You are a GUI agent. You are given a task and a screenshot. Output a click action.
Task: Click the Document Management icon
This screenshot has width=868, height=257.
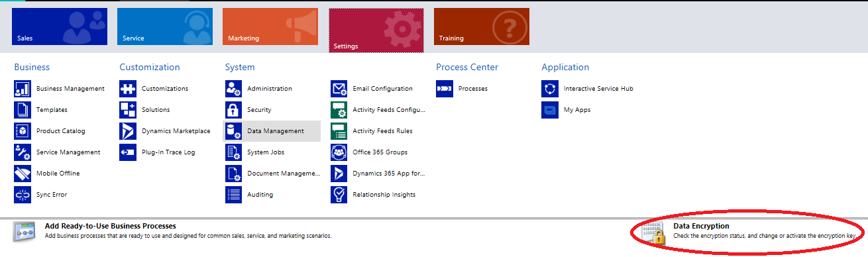[x=233, y=174]
